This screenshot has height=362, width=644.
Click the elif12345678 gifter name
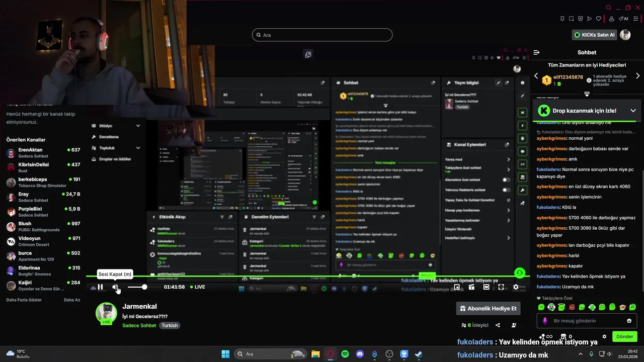click(568, 77)
